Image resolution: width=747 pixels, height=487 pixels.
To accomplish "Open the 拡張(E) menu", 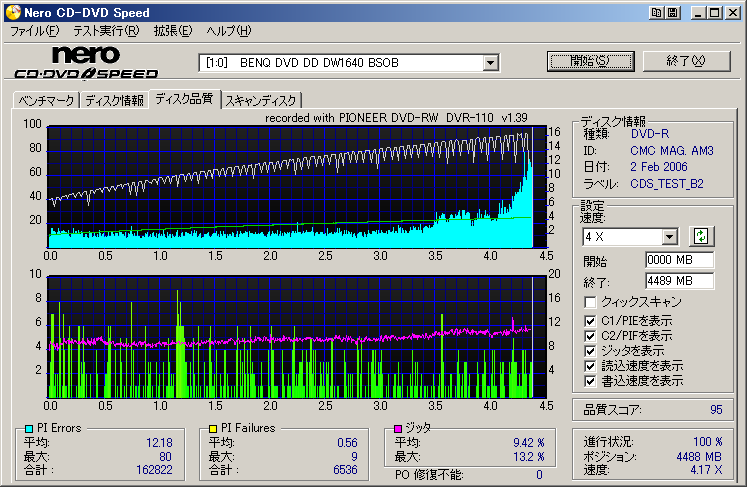I will pos(172,31).
